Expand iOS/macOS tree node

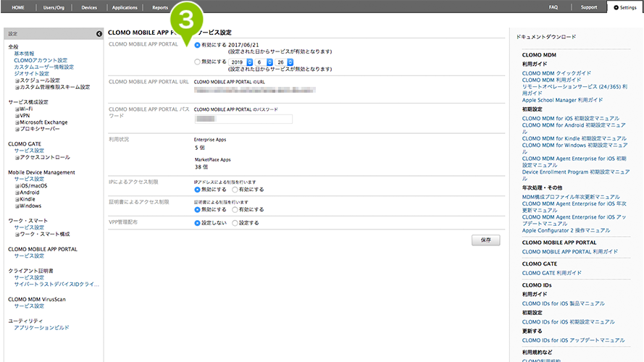coord(17,186)
